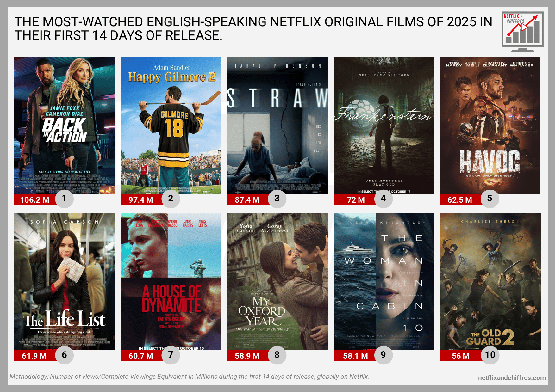Select the Frankenstein poster
The image size is (555, 392).
coord(384,125)
